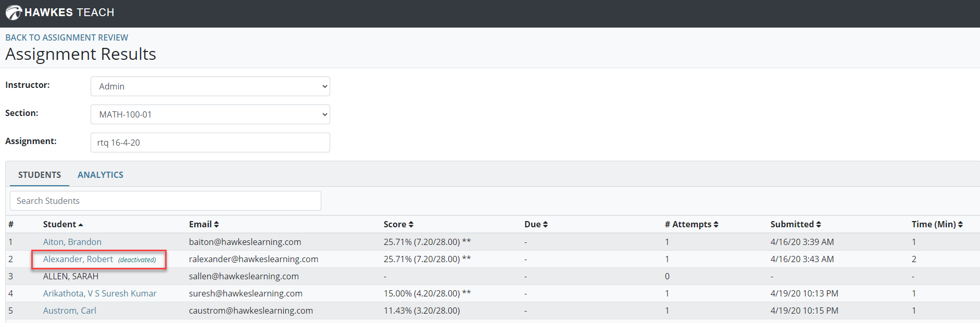Open Austrom, Carl student link
Image resolution: width=980 pixels, height=323 pixels.
[x=69, y=311]
